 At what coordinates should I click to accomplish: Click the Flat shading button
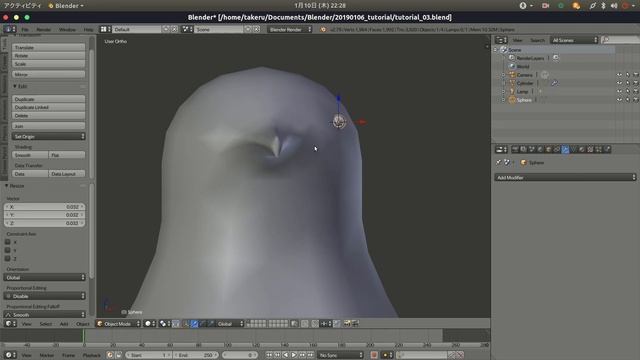(x=67, y=155)
